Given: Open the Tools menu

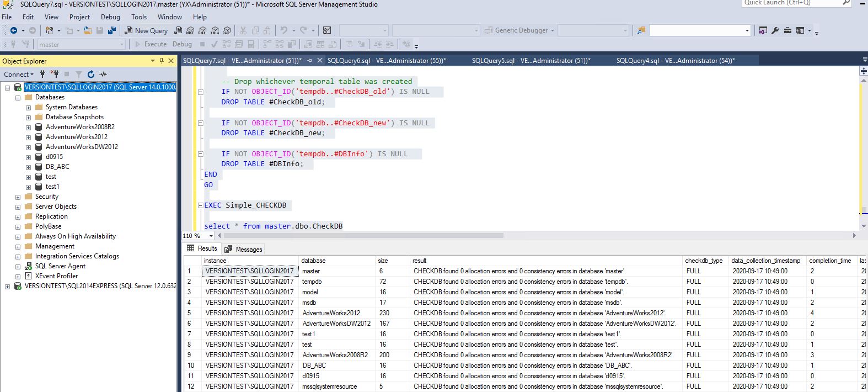Looking at the screenshot, I should pos(139,17).
